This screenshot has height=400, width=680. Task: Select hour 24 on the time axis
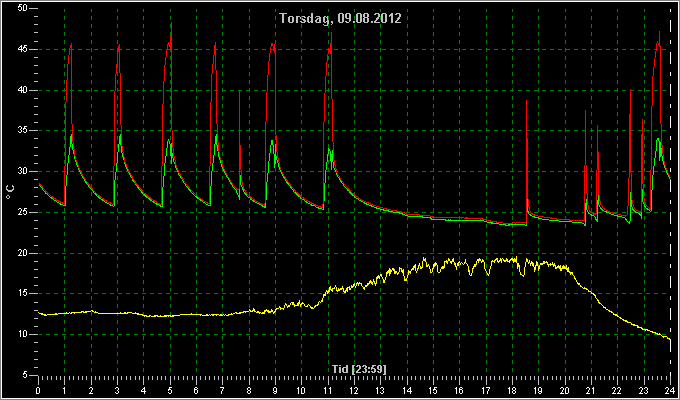pyautogui.click(x=670, y=390)
